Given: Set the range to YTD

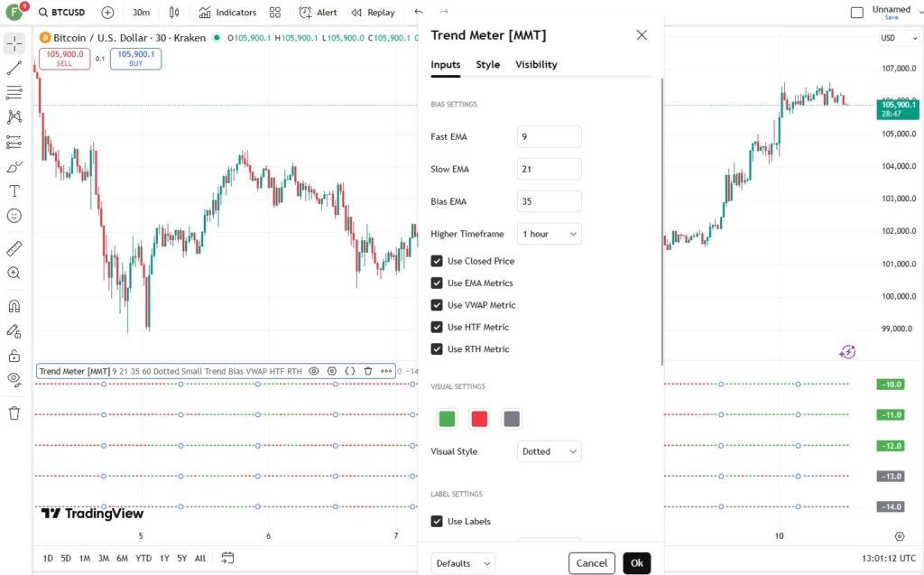Looking at the screenshot, I should point(143,558).
